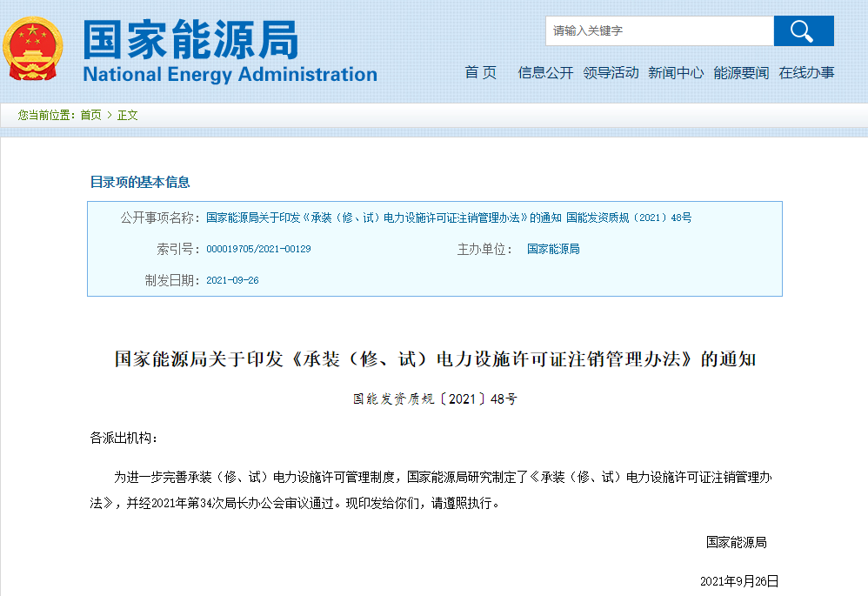The image size is (868, 596).
Task: Click the 索引号 field label
Action: click(x=178, y=249)
